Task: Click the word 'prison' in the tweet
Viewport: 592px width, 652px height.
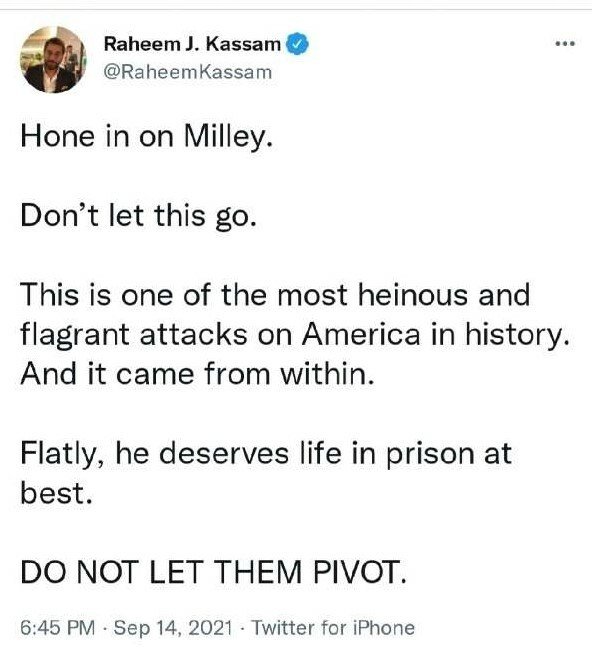Action: (x=430, y=455)
